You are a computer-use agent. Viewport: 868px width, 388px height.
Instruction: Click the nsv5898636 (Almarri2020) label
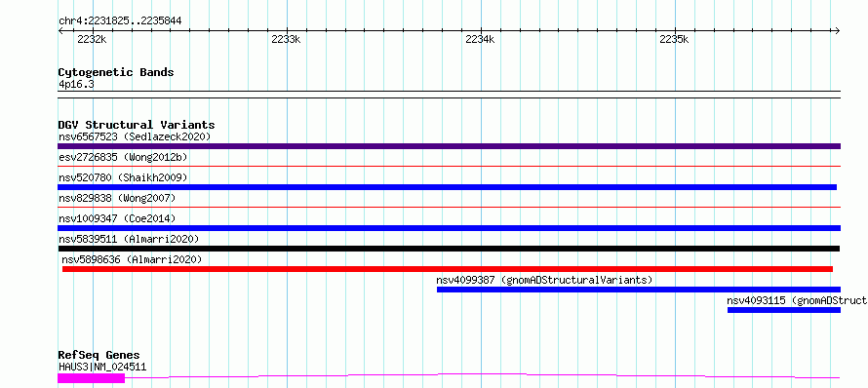tap(132, 259)
